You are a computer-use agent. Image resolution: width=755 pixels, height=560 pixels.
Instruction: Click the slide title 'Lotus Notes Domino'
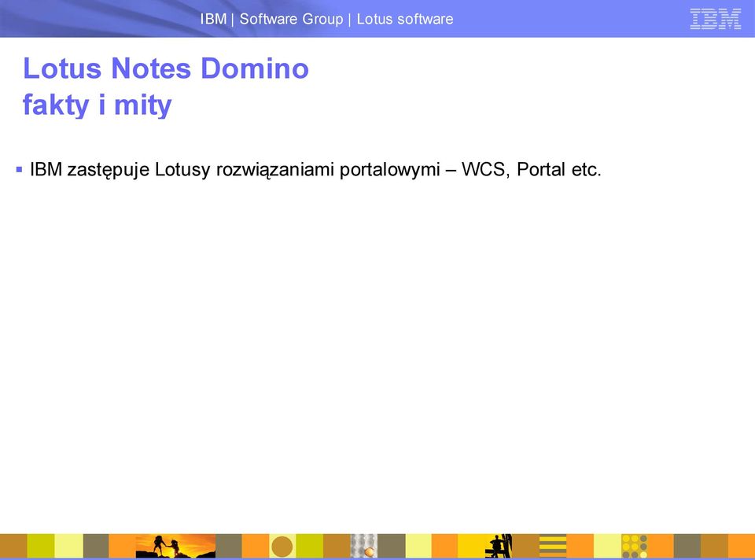166,68
